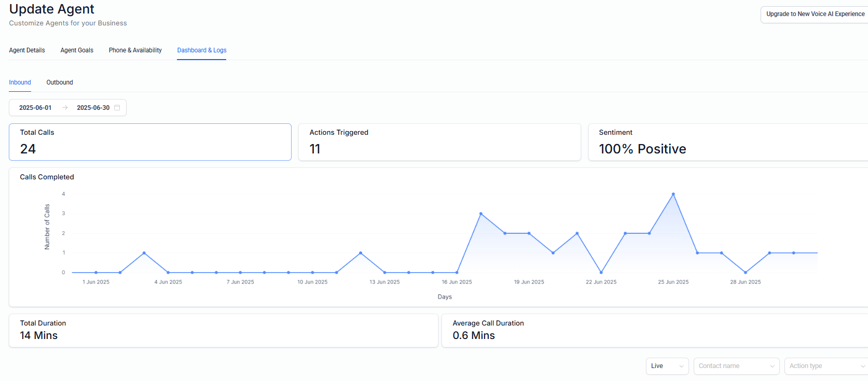Click the Average Call Duration card
Screen dimensions: 868x381
tap(654, 330)
